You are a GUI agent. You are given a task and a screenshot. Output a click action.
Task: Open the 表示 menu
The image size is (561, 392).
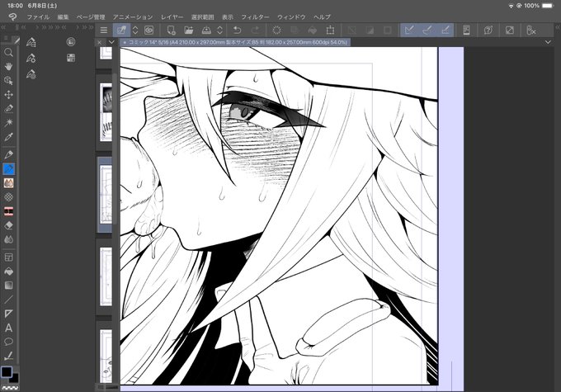(x=227, y=17)
